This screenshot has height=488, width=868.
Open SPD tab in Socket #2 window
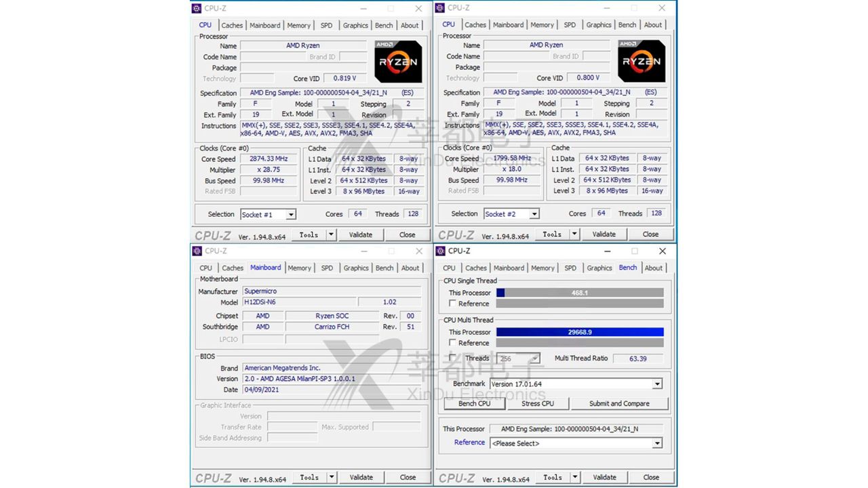point(570,24)
